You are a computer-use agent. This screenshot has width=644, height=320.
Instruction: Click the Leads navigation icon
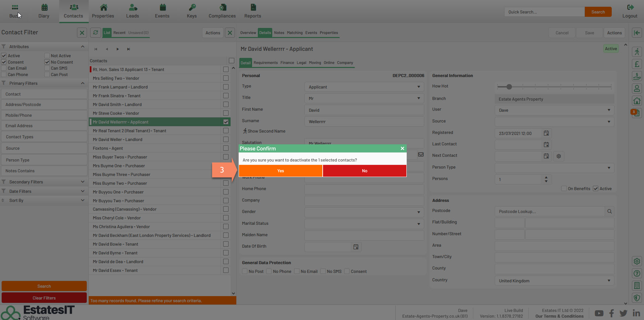pos(132,7)
